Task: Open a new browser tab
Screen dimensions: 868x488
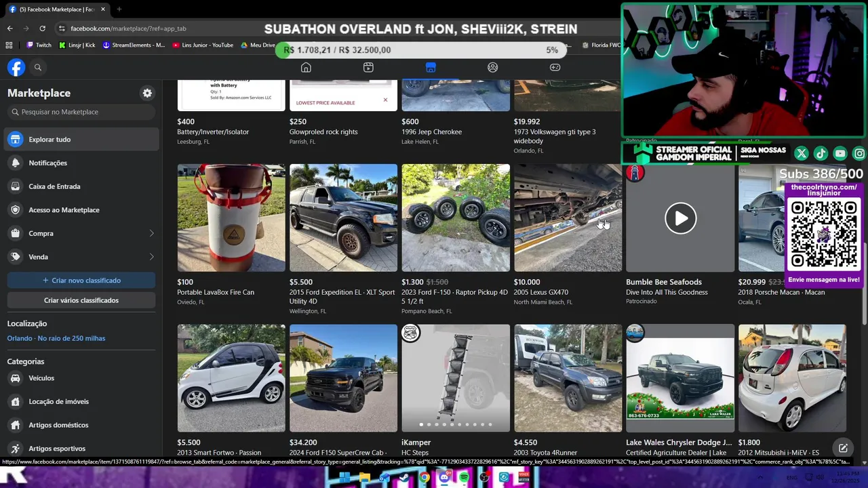Action: point(119,9)
